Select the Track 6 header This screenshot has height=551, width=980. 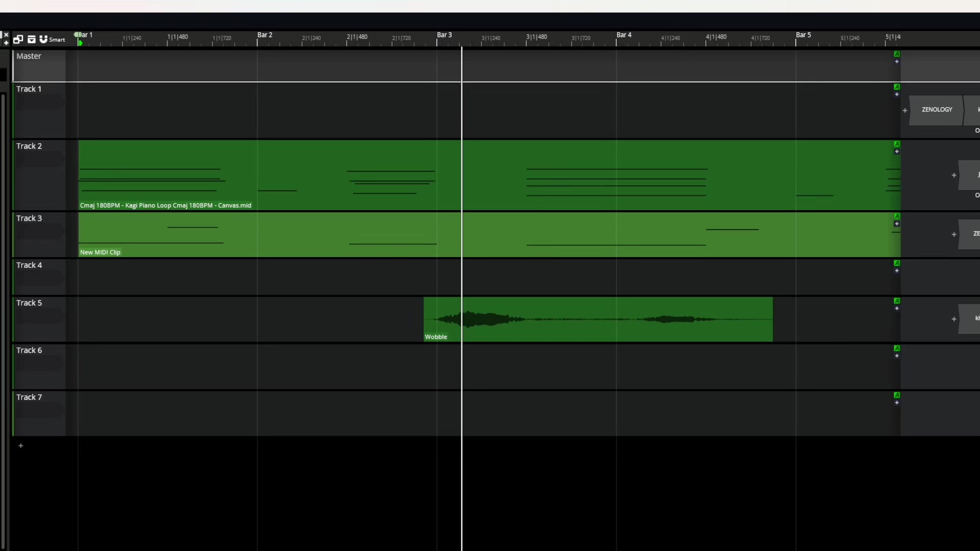tap(39, 366)
